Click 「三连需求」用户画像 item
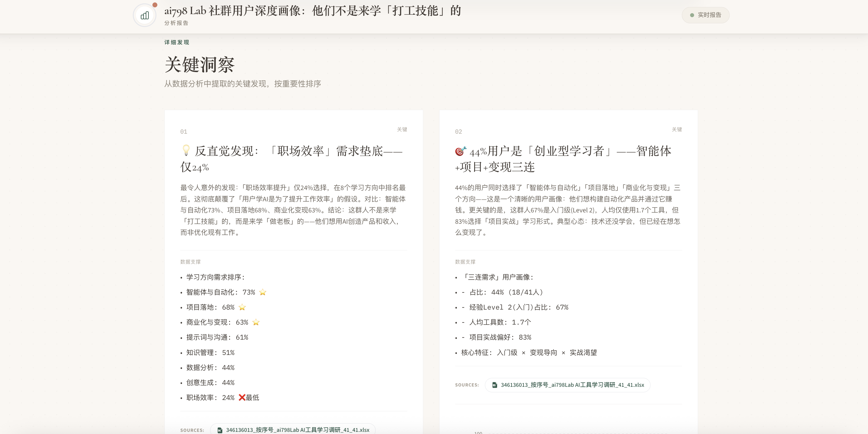868x434 pixels. pos(497,277)
